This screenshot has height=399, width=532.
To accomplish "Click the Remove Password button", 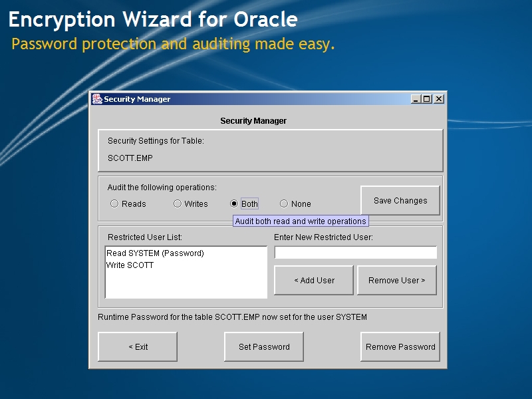I will [x=400, y=346].
